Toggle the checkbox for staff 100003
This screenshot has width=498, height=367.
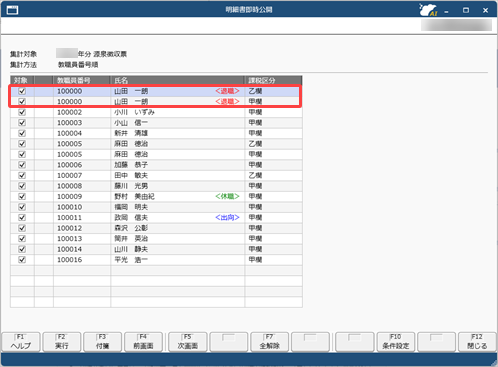(x=22, y=123)
